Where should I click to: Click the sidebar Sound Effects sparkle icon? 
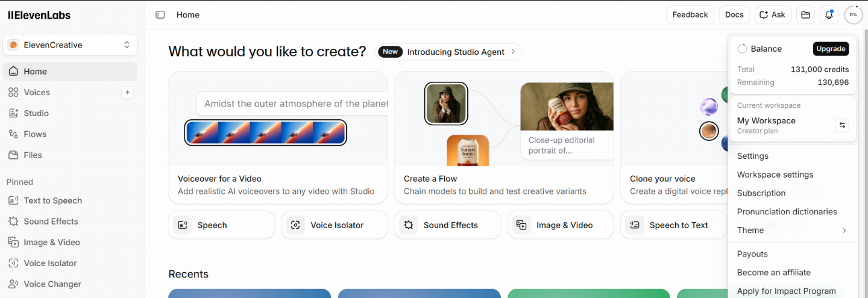(x=13, y=222)
